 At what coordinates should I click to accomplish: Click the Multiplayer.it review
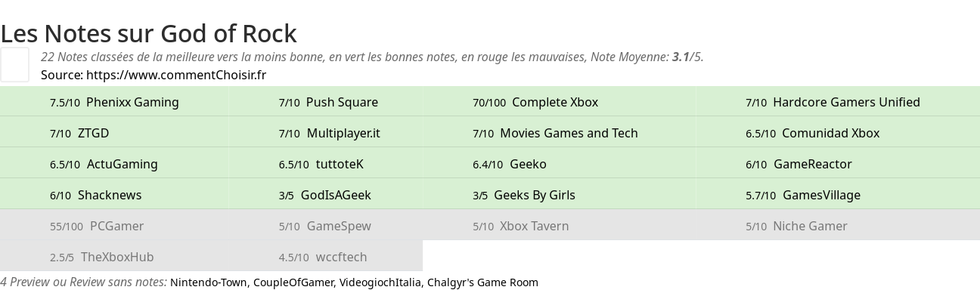coord(330,133)
